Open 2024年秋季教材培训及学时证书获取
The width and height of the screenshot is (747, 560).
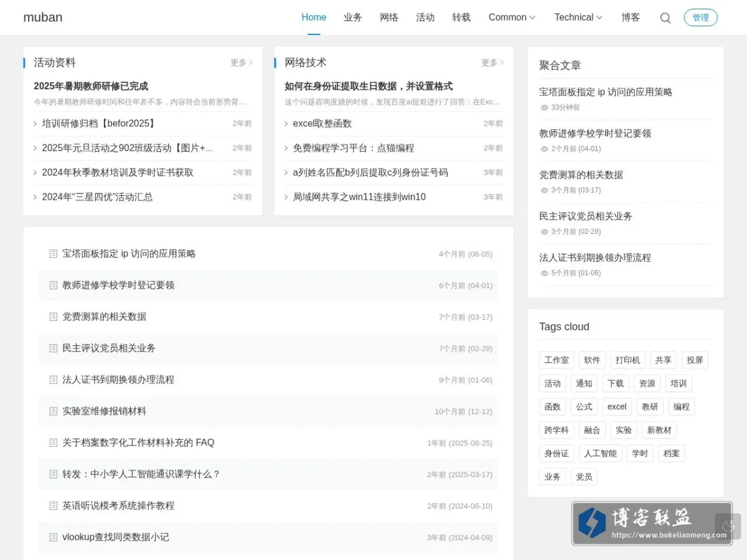click(x=118, y=172)
